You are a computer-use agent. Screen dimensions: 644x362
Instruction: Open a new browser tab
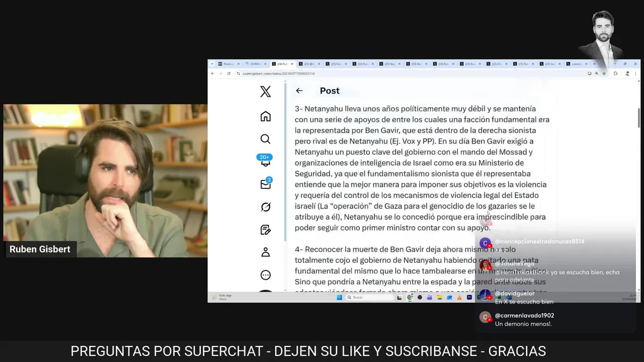594,64
